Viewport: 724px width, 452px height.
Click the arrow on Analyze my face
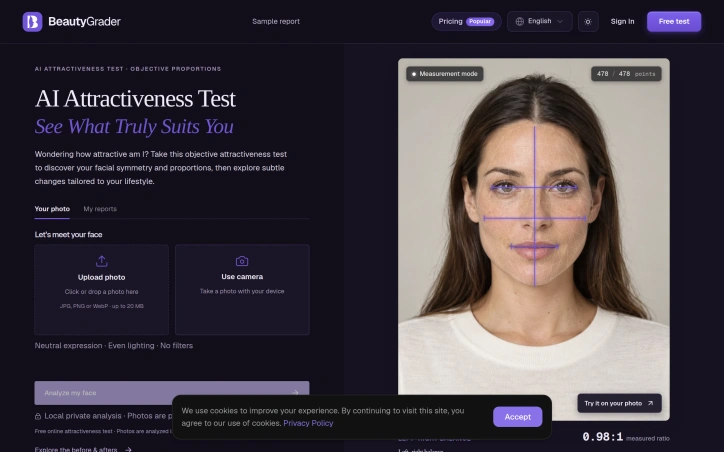[295, 393]
